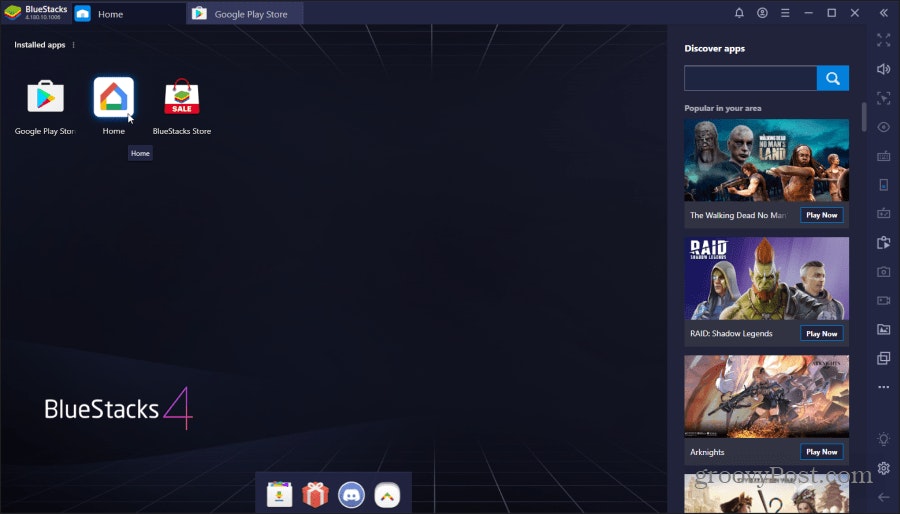Show more tools three-dots icon

pos(884,387)
